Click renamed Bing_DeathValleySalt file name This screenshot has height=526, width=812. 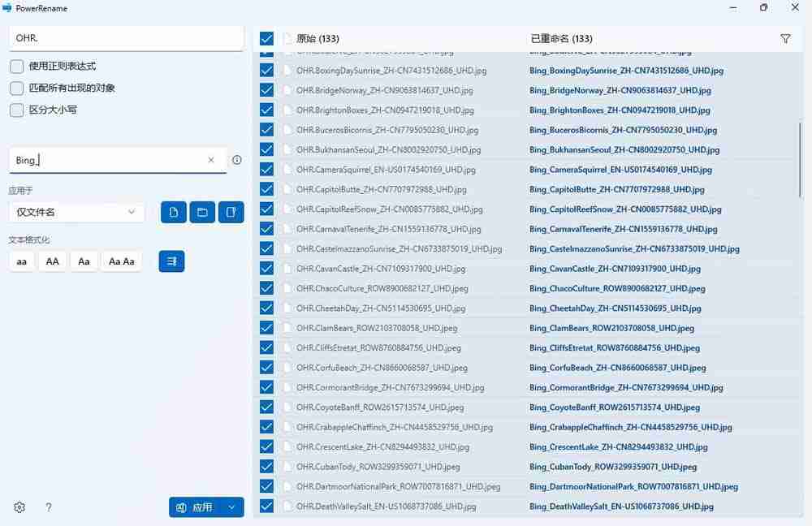621,507
